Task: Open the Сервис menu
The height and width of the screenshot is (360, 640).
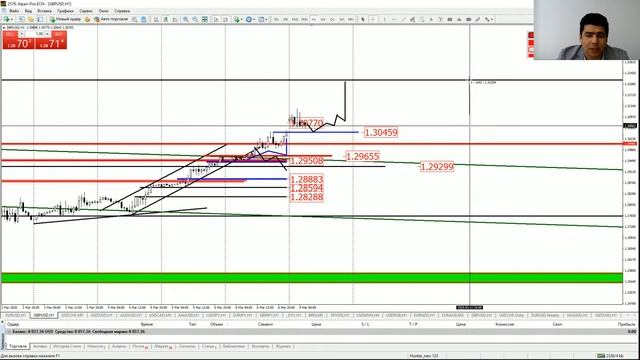Action: [86, 11]
